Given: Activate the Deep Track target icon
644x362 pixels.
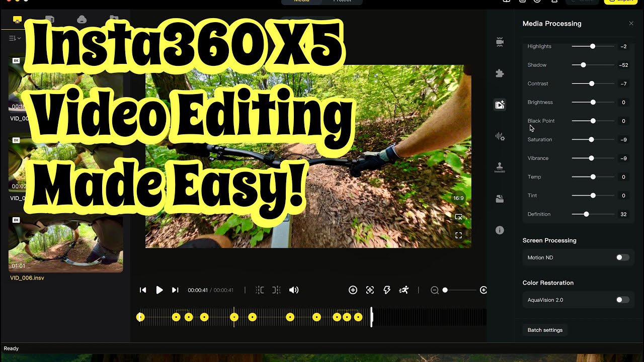Looking at the screenshot, I should [x=370, y=290].
